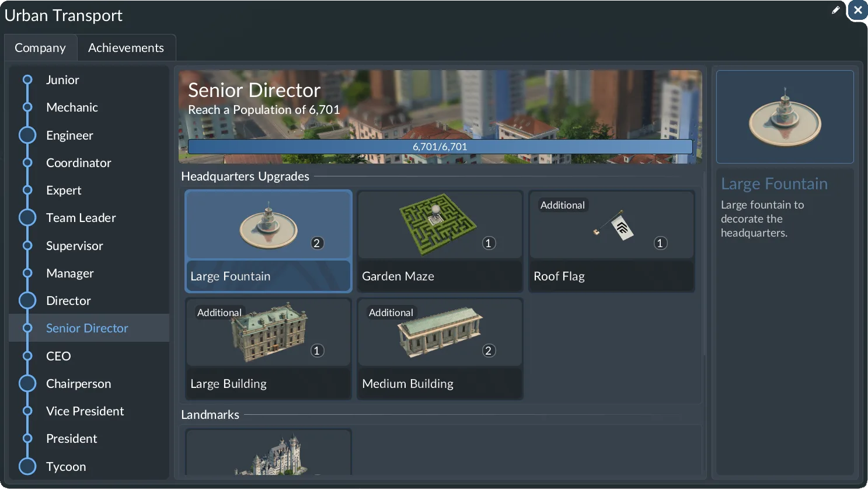Click the Director milestone circle

(x=27, y=300)
